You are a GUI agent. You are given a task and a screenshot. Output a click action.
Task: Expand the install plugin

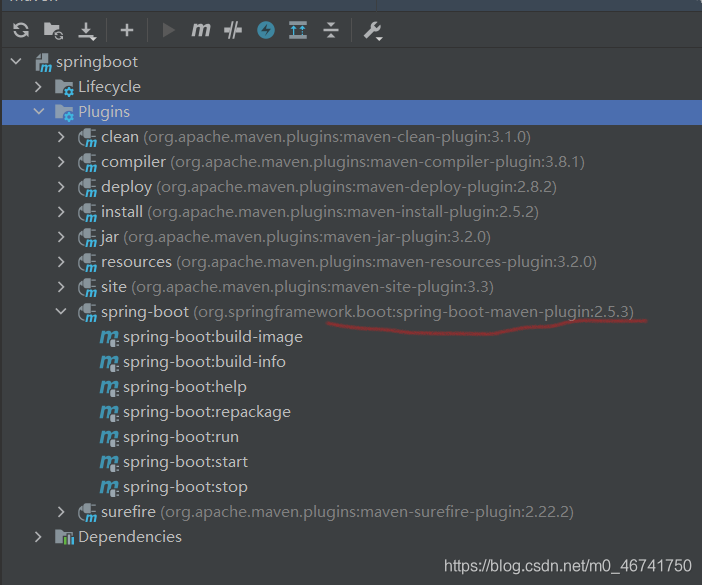pyautogui.click(x=61, y=212)
